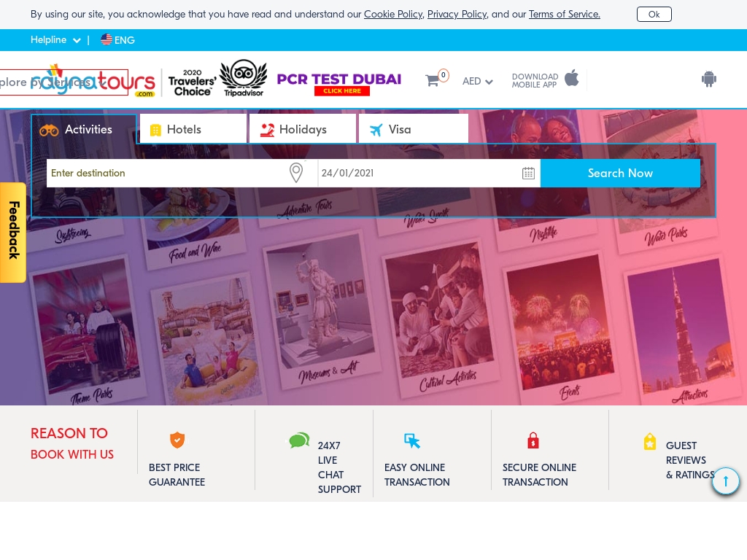Open the calendar icon in date field
747x560 pixels.
528,173
